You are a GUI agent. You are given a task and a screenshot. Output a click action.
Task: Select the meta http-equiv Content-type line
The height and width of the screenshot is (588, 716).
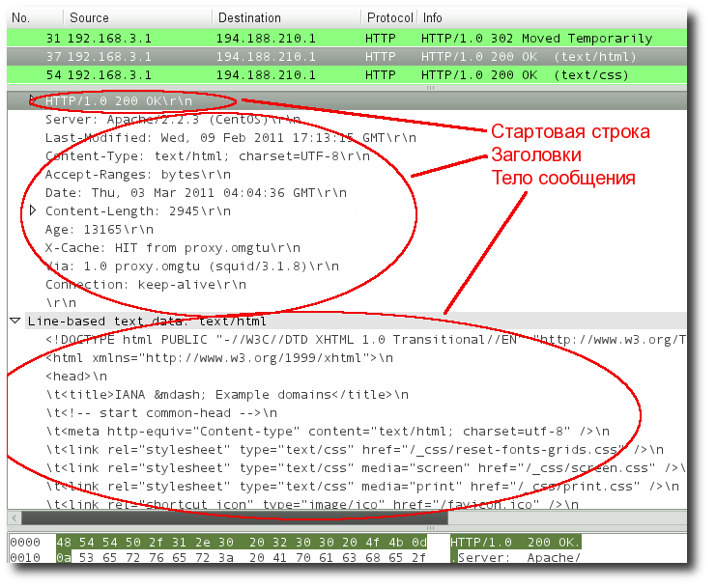click(x=328, y=431)
